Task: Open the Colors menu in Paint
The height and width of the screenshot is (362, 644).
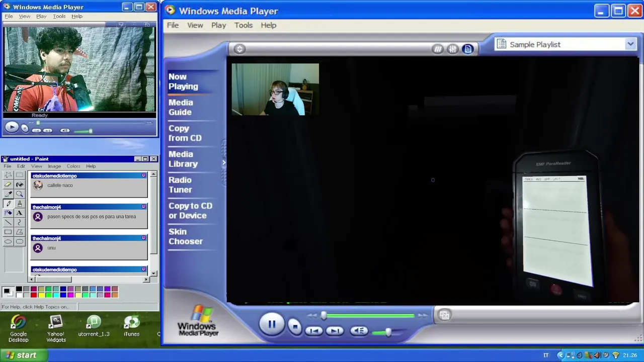Action: (73, 166)
